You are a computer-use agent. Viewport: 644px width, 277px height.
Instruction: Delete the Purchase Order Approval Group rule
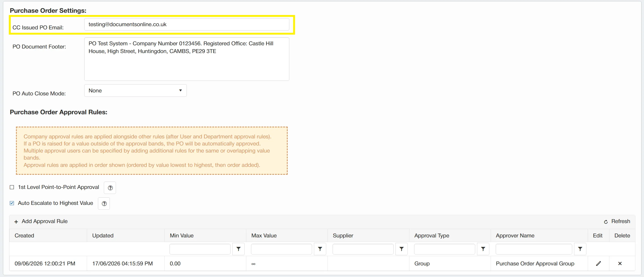click(620, 264)
